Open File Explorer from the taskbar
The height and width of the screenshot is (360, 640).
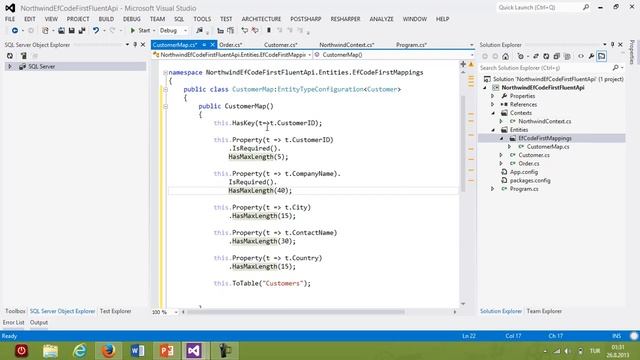(x=51, y=351)
